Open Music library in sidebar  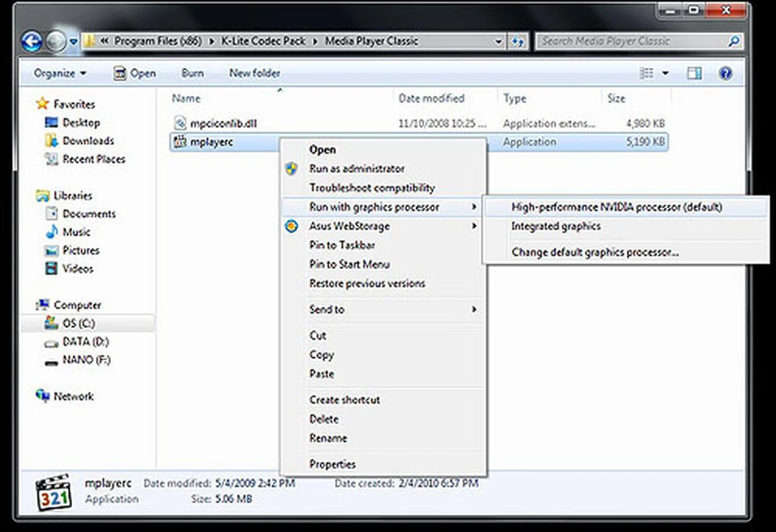76,232
